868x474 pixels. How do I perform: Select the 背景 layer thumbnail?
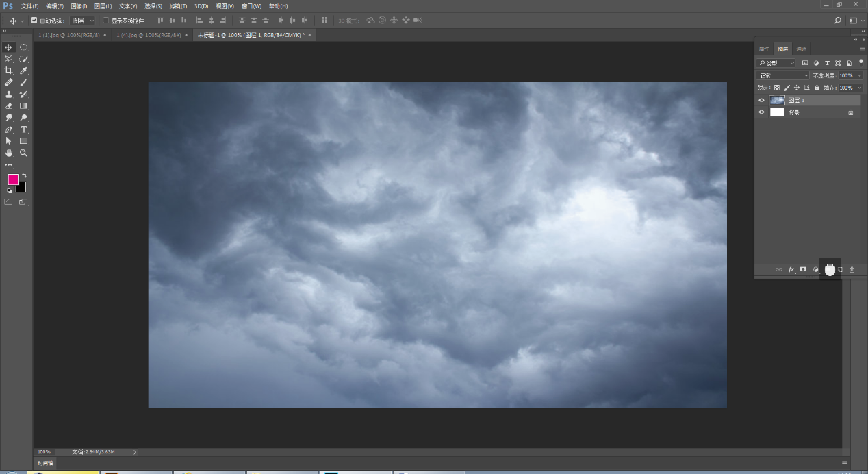coord(777,112)
